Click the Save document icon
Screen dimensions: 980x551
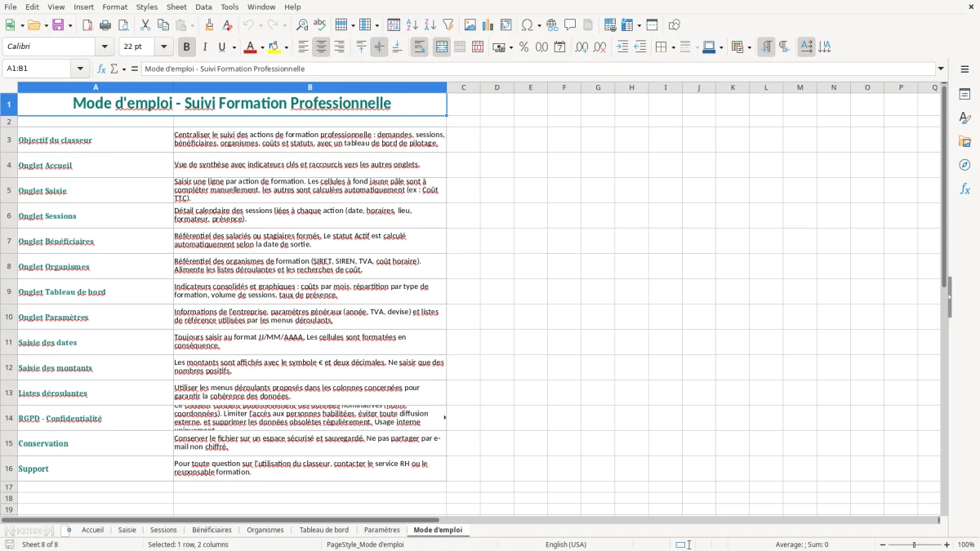point(58,25)
